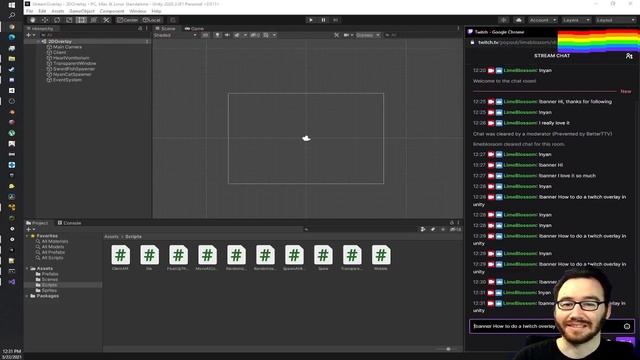The height and width of the screenshot is (360, 640).
Task: Open the custom editor tools
Action: click(x=106, y=20)
